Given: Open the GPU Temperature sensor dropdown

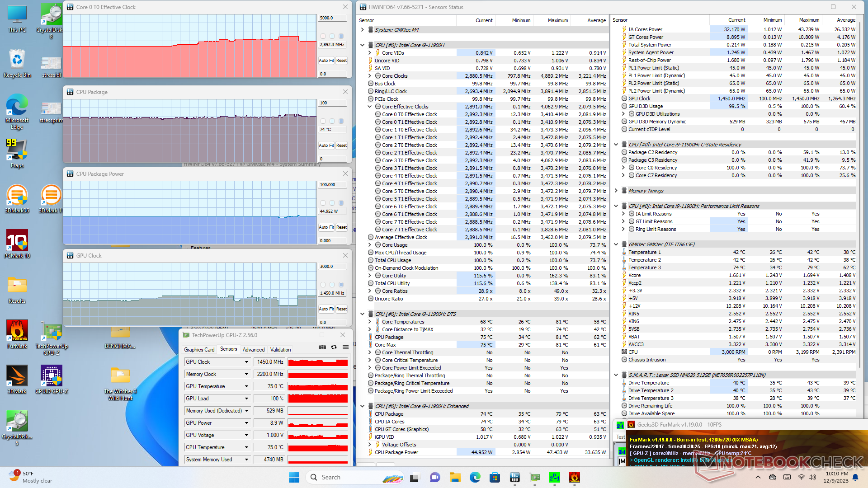Looking at the screenshot, I should (x=246, y=386).
